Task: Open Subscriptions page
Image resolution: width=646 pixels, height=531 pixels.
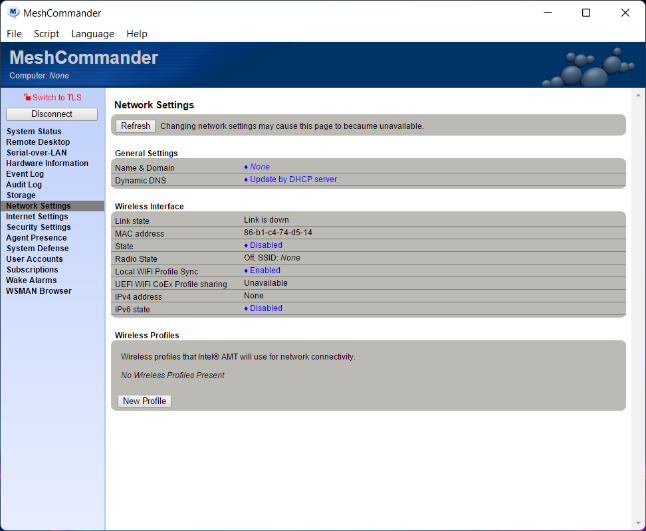Action: pos(32,270)
